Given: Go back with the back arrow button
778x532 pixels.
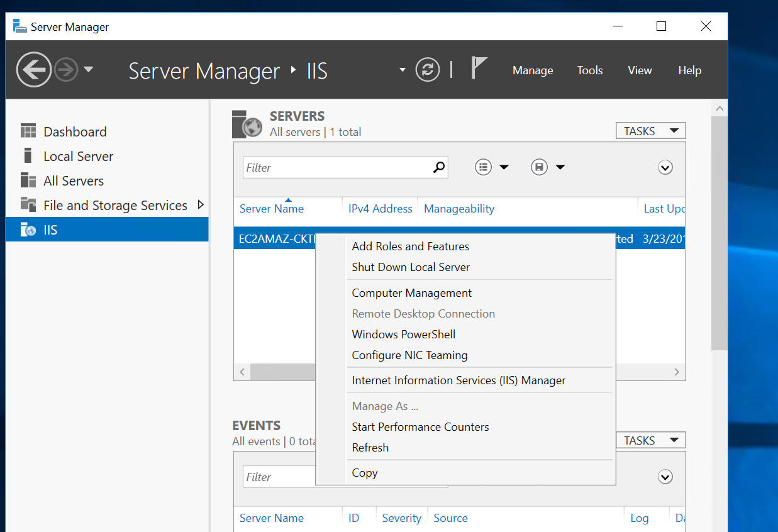Looking at the screenshot, I should [33, 70].
